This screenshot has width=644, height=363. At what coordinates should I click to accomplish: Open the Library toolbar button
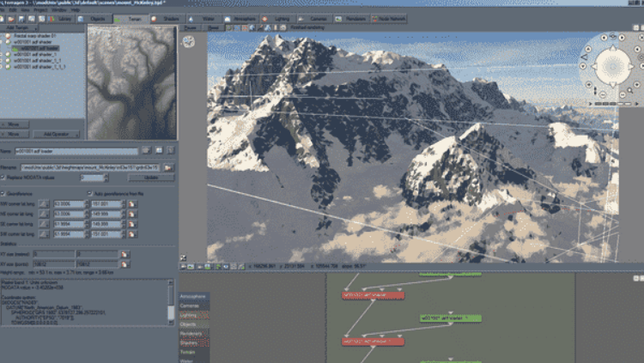(x=61, y=19)
